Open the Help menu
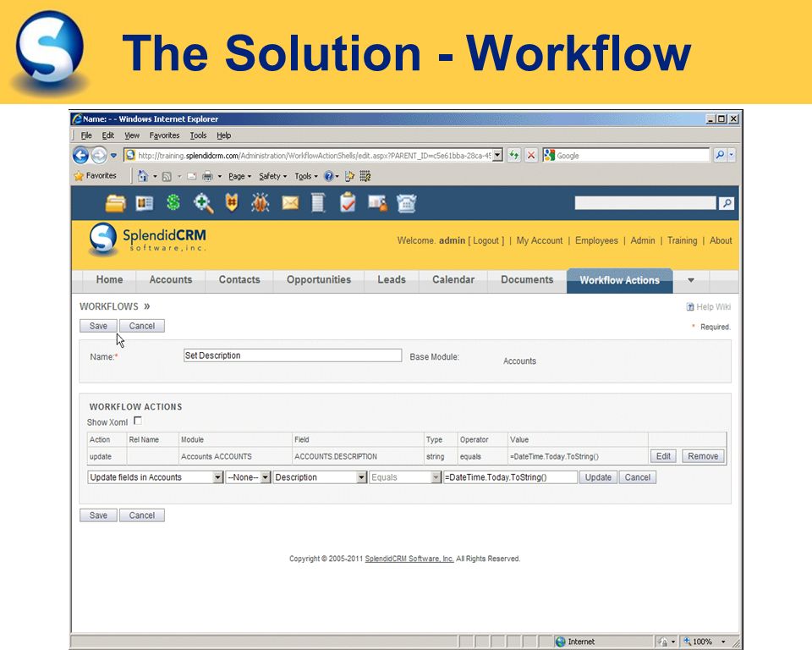Viewport: 812px width, 650px height. [223, 135]
